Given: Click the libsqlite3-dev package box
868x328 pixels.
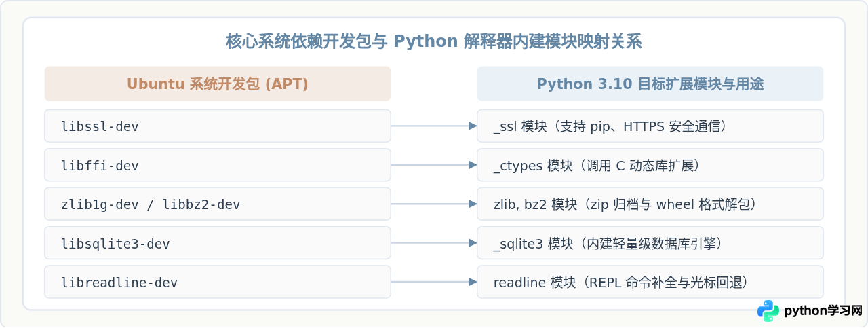Looking at the screenshot, I should 218,243.
